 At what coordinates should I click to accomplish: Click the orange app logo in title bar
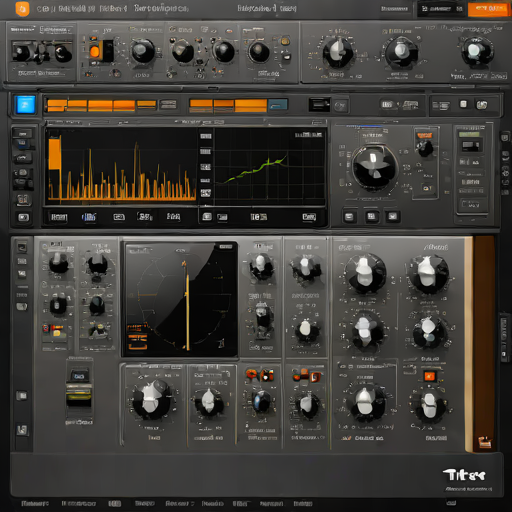(x=22, y=9)
